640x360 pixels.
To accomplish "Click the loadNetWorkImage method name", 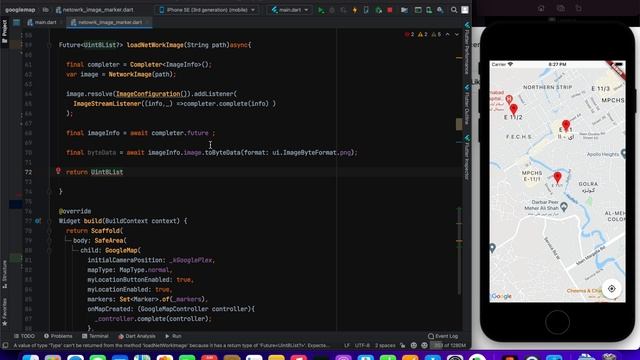I will coord(155,45).
